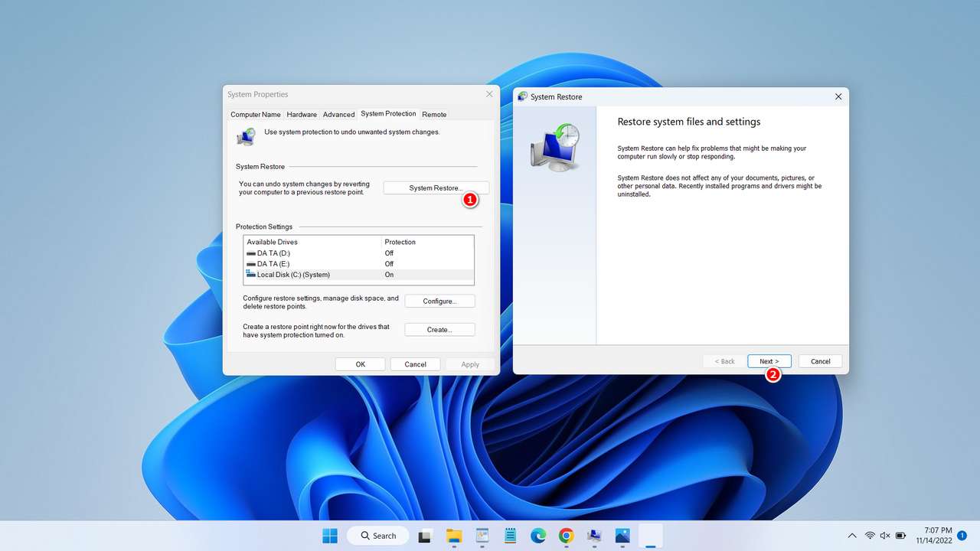980x551 pixels.
Task: Click the System Restore button
Action: [436, 187]
